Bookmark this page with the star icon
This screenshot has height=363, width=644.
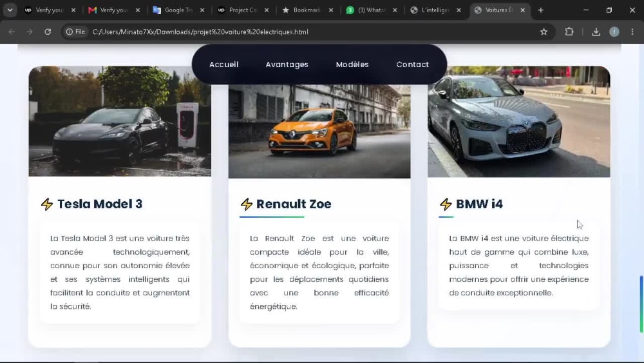tap(544, 32)
